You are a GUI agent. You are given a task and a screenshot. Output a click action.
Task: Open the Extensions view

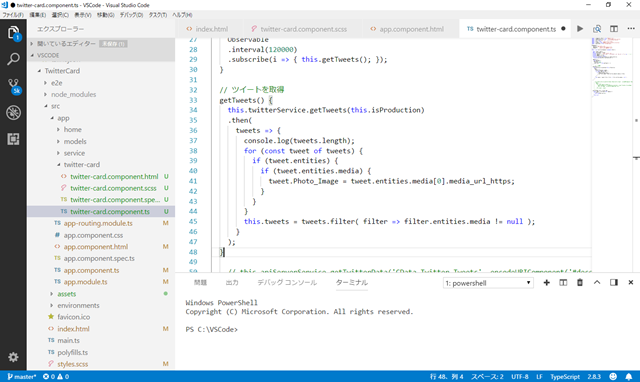tap(13, 139)
